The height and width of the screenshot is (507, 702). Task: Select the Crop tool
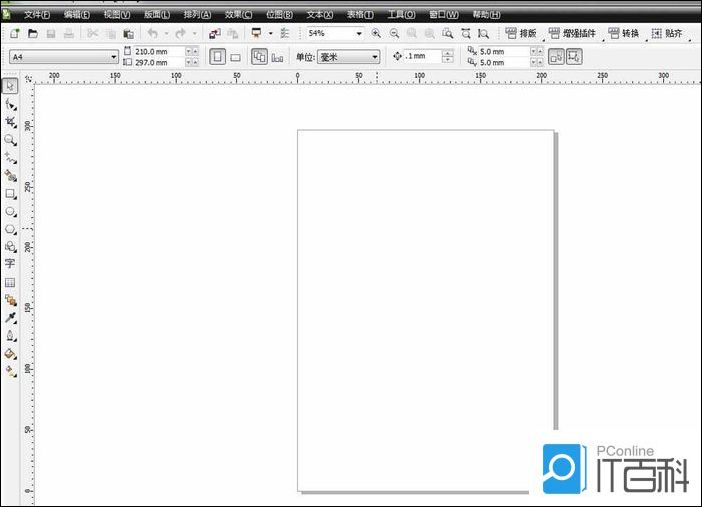point(10,122)
